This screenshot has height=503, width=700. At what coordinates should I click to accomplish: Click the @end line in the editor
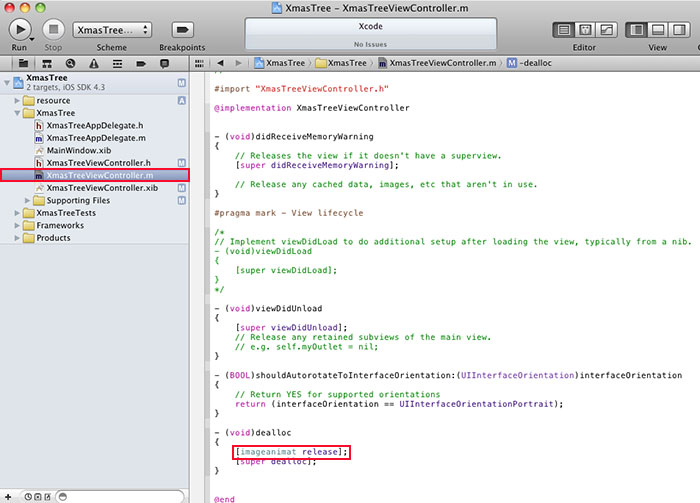click(224, 499)
